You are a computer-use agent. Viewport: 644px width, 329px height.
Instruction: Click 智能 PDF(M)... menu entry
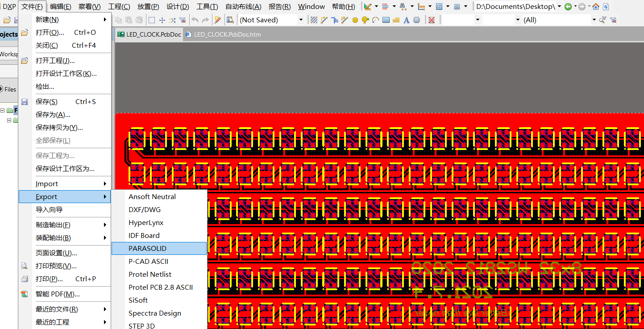coord(65,294)
